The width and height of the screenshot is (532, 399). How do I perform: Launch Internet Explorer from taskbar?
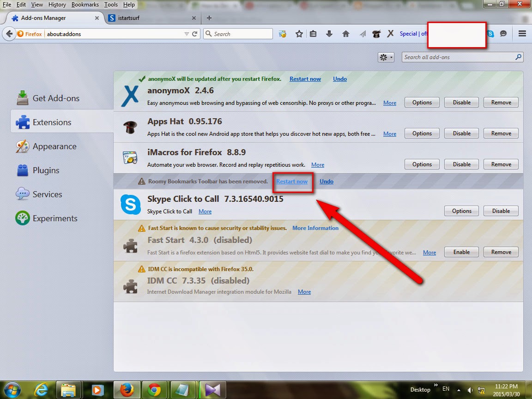pyautogui.click(x=41, y=390)
